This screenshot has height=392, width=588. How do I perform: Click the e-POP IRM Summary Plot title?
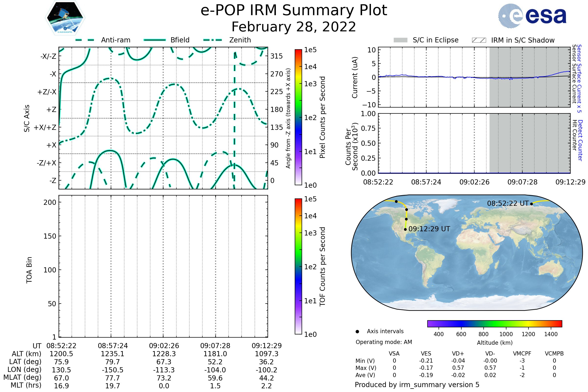[x=294, y=11]
